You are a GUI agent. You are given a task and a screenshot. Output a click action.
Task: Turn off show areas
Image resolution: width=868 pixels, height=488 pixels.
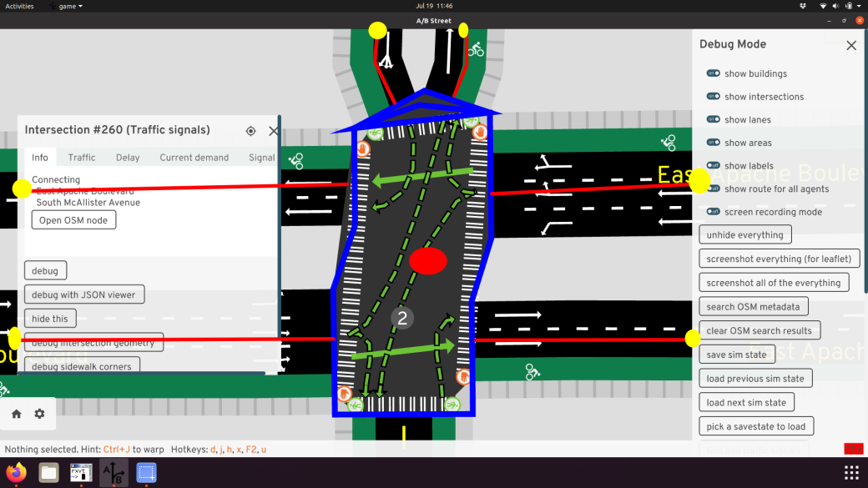click(x=713, y=142)
